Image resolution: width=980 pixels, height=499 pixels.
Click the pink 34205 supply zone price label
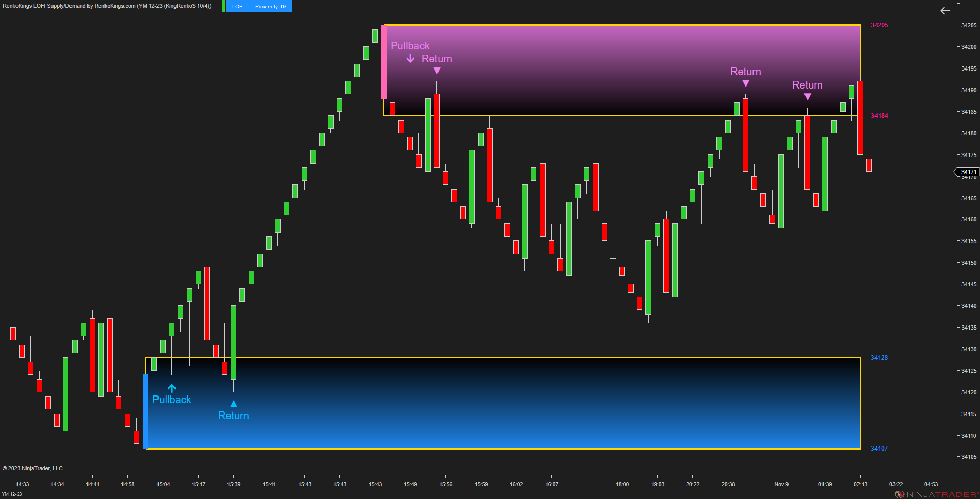(879, 25)
